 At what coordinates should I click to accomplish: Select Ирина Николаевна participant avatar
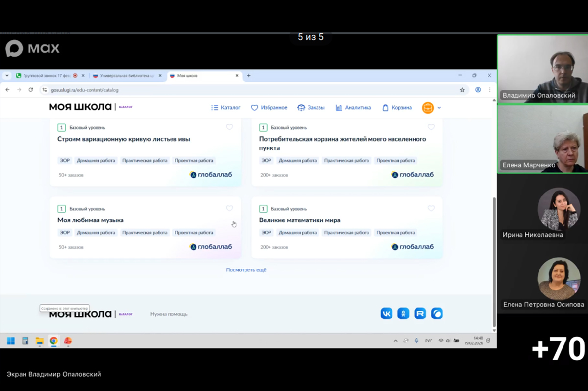tap(559, 209)
